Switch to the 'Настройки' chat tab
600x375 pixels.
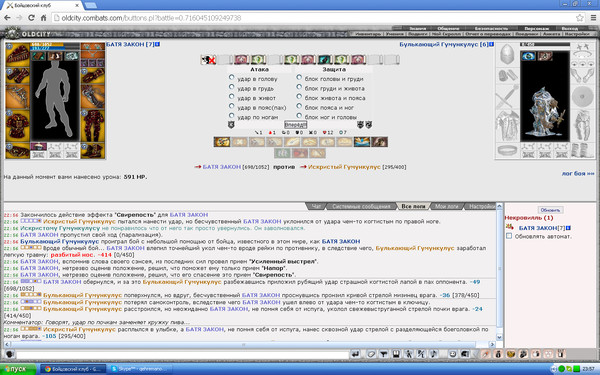[x=481, y=206]
